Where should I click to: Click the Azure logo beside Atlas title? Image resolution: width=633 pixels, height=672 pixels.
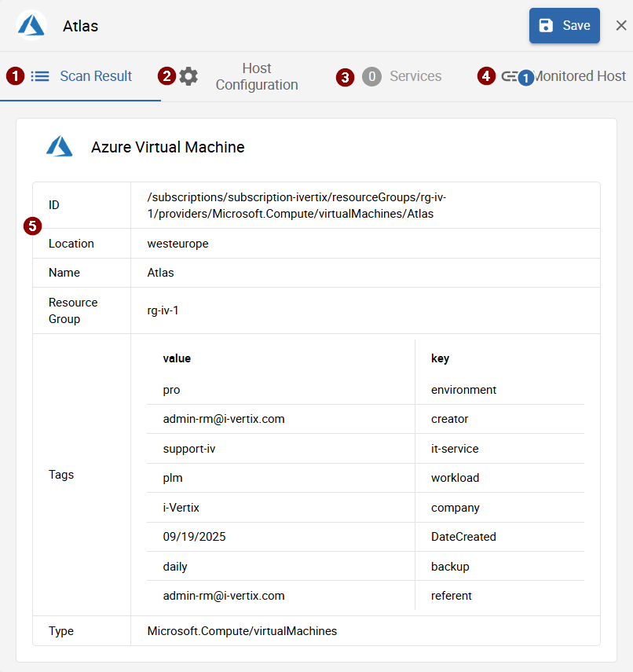click(x=31, y=25)
